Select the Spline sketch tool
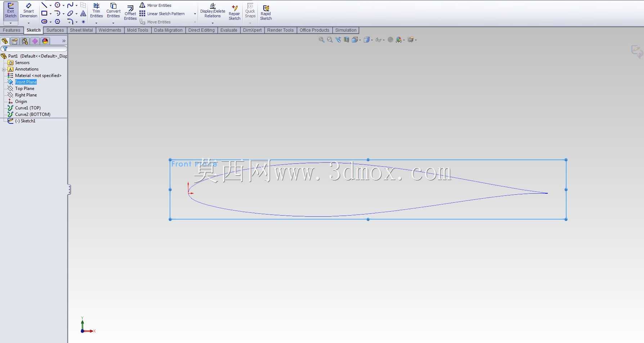Image resolution: width=644 pixels, height=343 pixels. (70, 5)
